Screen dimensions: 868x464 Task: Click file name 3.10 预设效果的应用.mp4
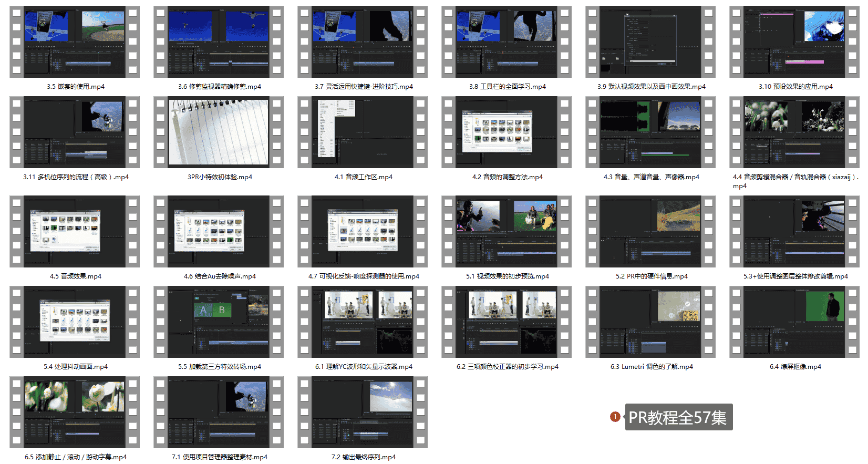(x=795, y=87)
